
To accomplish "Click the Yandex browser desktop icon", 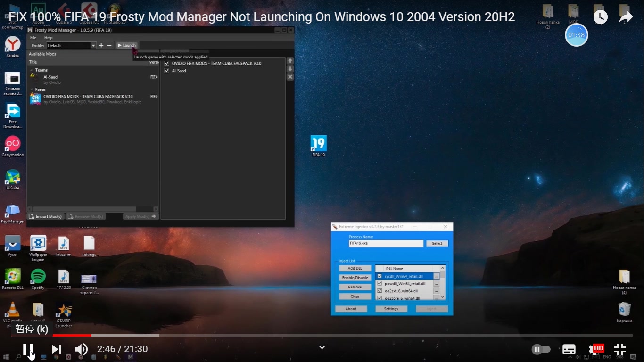I will click(x=13, y=47).
